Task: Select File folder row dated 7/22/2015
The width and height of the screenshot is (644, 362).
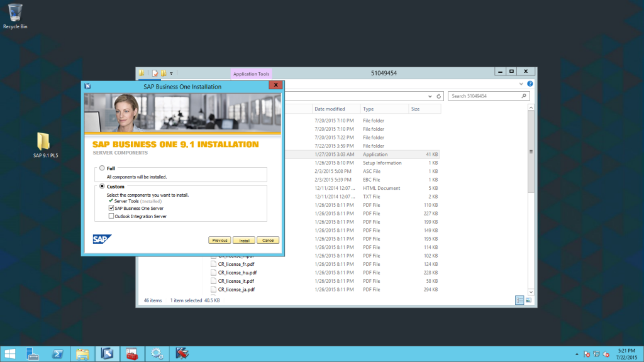Action: pyautogui.click(x=362, y=146)
